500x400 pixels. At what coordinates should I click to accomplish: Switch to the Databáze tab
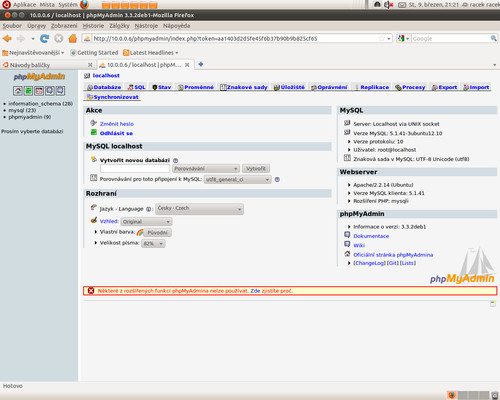[104, 87]
